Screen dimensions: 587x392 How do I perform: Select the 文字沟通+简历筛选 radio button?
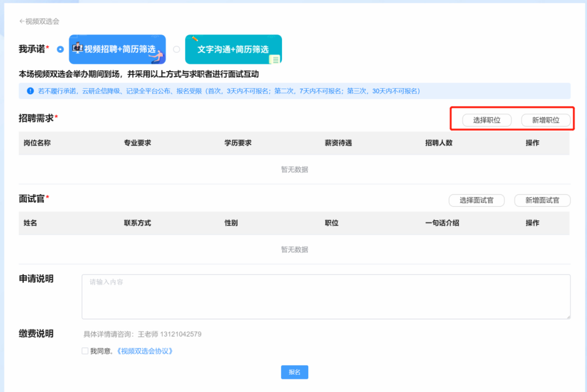pyautogui.click(x=176, y=49)
